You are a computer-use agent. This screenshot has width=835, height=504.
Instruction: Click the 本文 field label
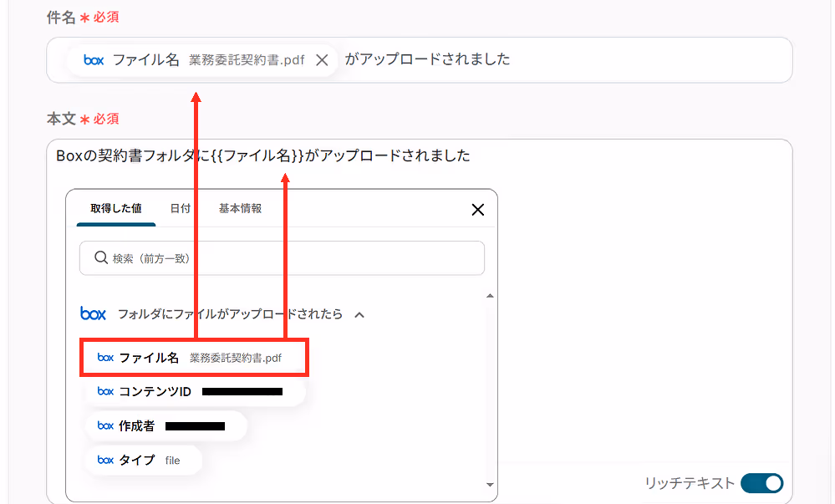point(61,119)
